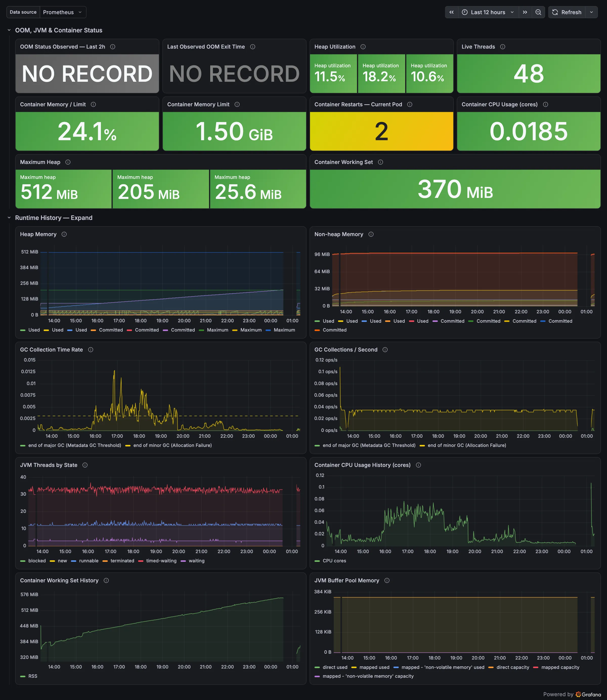Click the 370 MiB Container Working Set stat
Screen dimensions: 607x700
click(x=455, y=189)
